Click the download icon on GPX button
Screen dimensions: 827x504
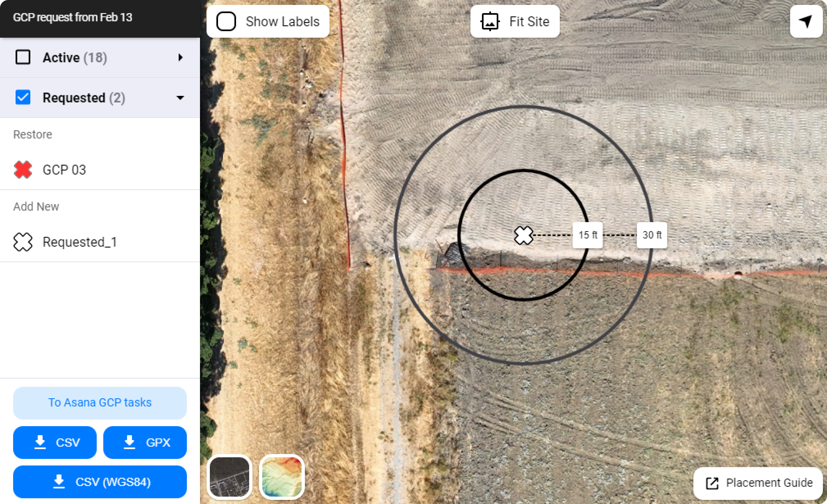pyautogui.click(x=130, y=442)
